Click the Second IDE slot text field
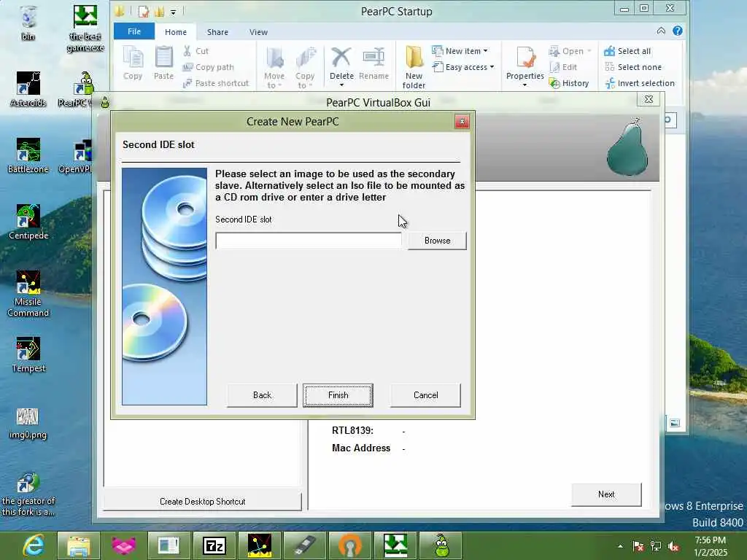The width and height of the screenshot is (747, 560). [309, 241]
